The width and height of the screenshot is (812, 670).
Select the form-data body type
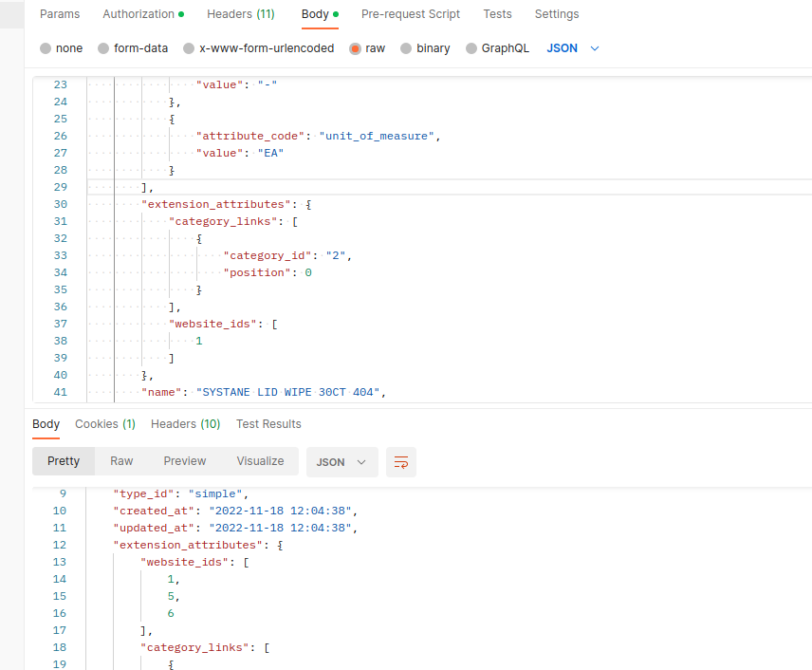[133, 48]
